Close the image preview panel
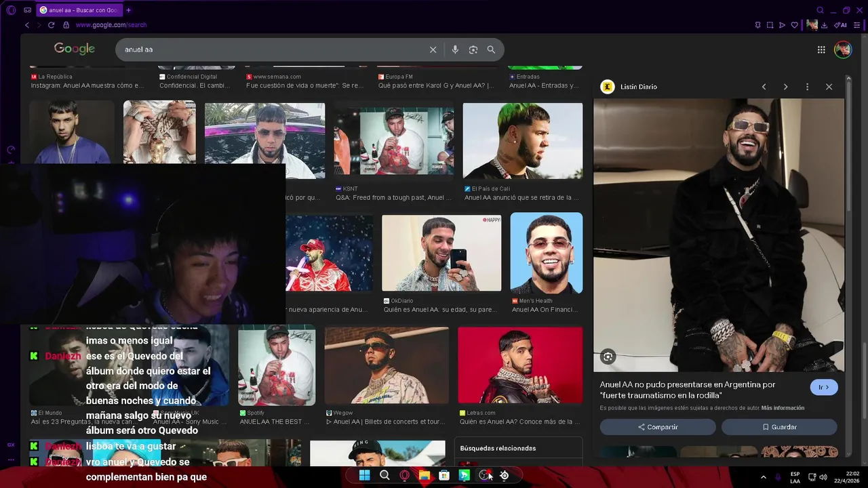This screenshot has height=488, width=868. 829,87
